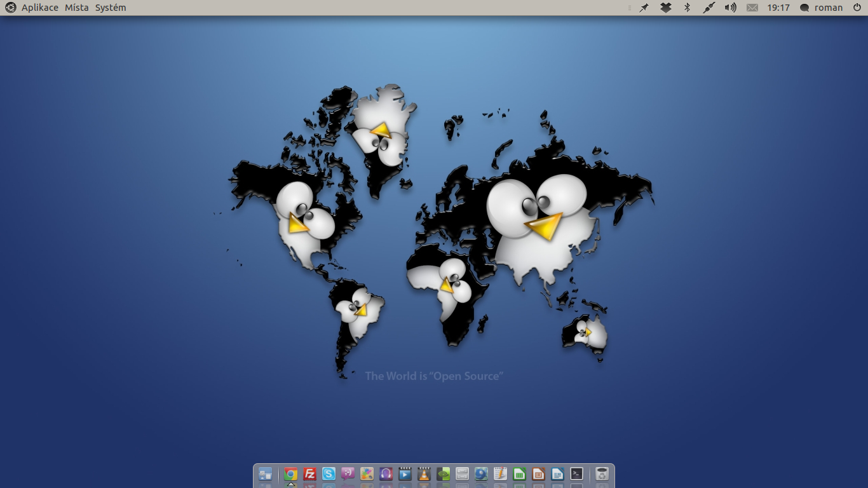Open the Místa menu
This screenshot has height=488, width=868.
77,8
